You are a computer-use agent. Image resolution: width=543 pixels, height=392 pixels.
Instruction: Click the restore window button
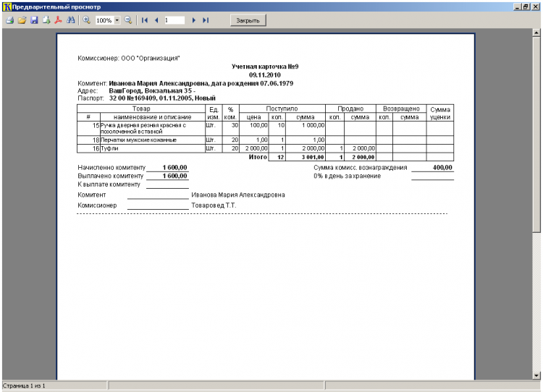526,7
